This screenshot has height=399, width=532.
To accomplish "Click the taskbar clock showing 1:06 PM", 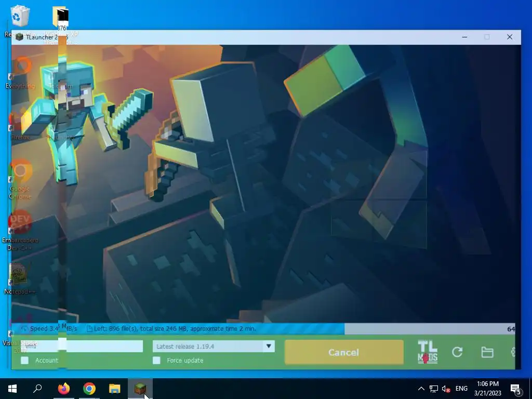I will 487,389.
